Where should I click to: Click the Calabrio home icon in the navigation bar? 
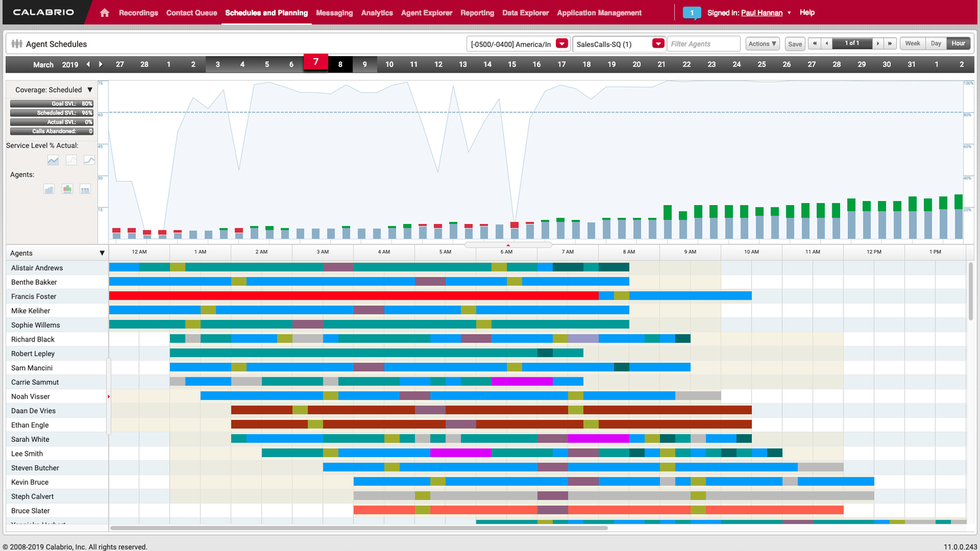(x=105, y=12)
